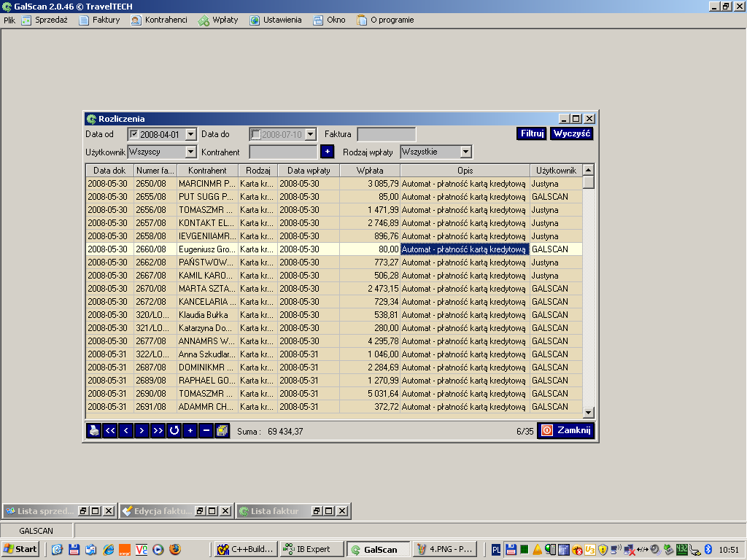747x560 pixels.
Task: Click the save-all floppy disks icon
Action: 222,430
